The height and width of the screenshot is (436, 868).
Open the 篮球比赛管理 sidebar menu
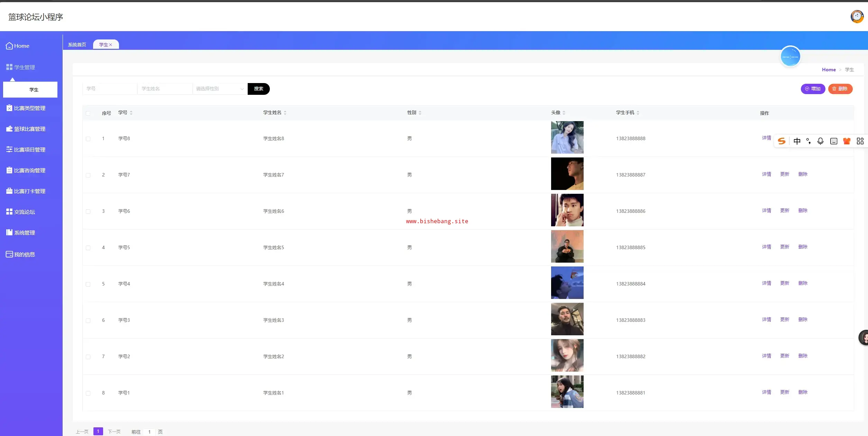[29, 129]
